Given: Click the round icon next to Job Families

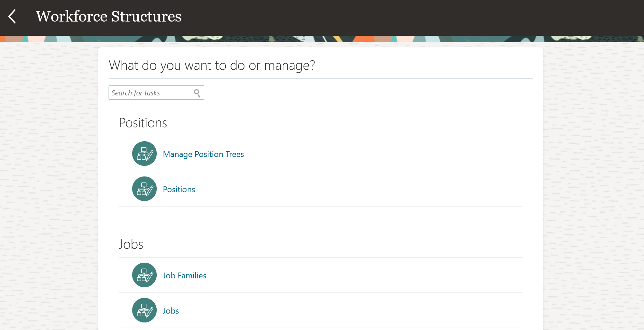Looking at the screenshot, I should point(144,275).
